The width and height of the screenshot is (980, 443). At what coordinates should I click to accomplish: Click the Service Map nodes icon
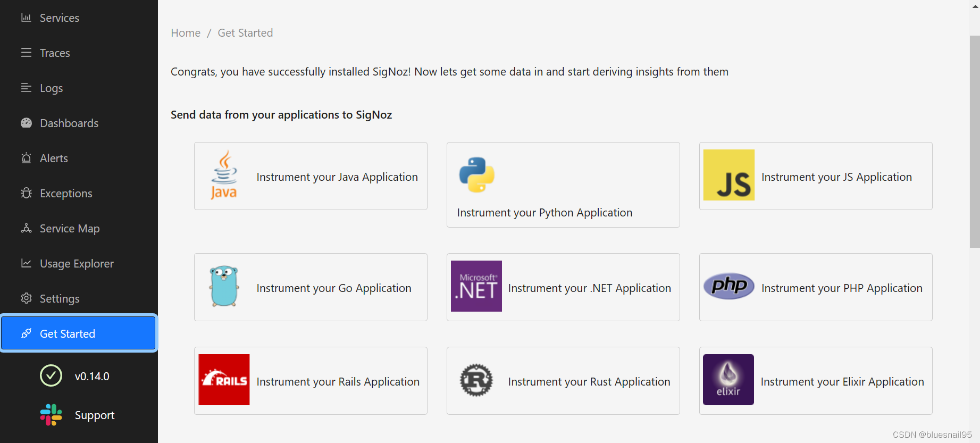click(26, 228)
